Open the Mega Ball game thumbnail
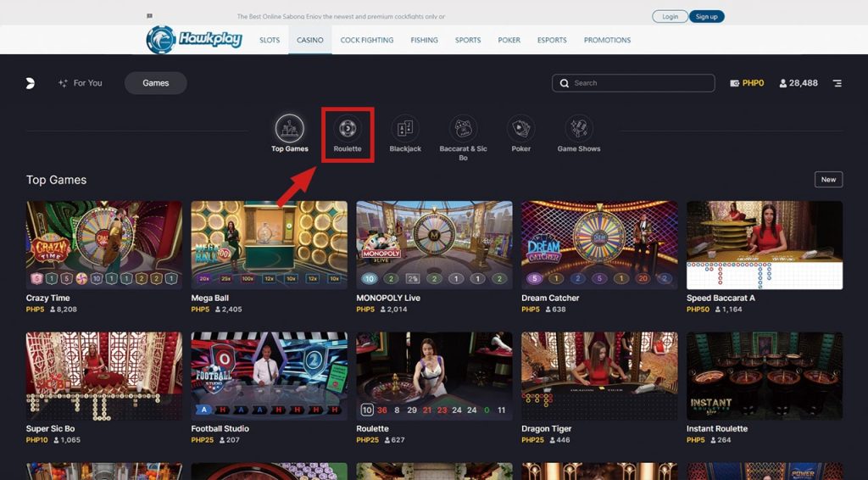Screen dimensions: 868x480 (x=269, y=245)
